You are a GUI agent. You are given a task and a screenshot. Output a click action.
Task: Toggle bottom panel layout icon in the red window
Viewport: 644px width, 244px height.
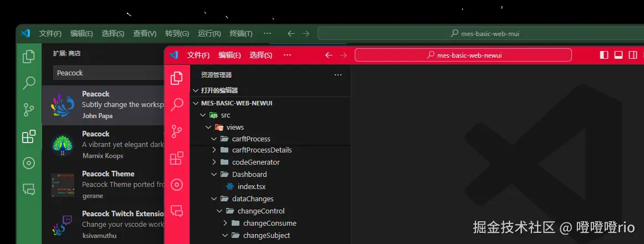coord(619,55)
